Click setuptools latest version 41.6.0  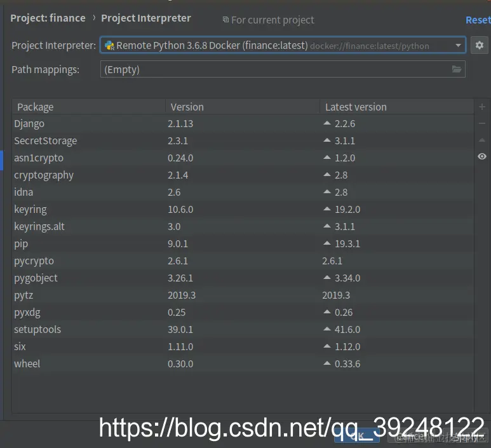coord(347,330)
